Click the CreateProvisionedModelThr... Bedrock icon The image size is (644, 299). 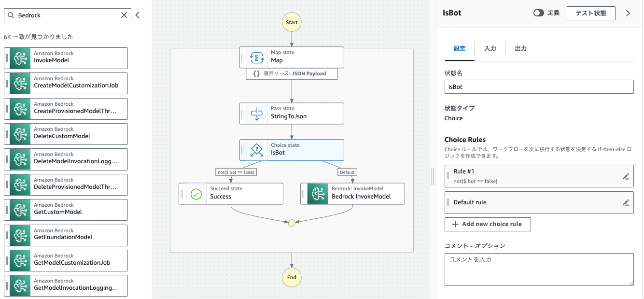[20, 109]
